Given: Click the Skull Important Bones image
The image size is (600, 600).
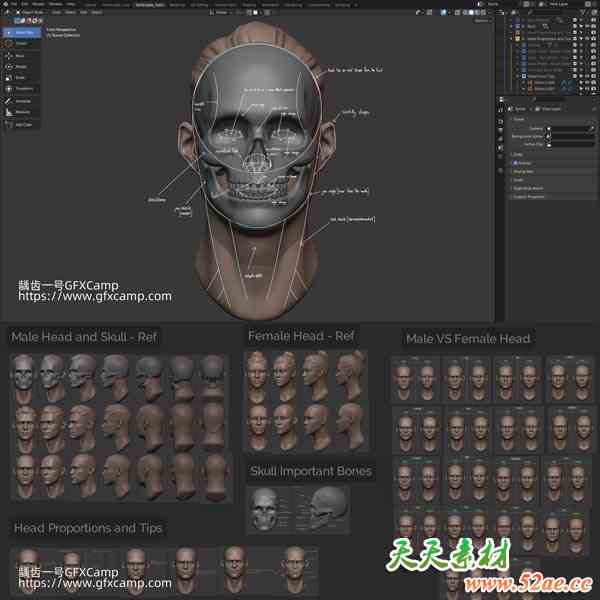Looking at the screenshot, I should tap(298, 510).
